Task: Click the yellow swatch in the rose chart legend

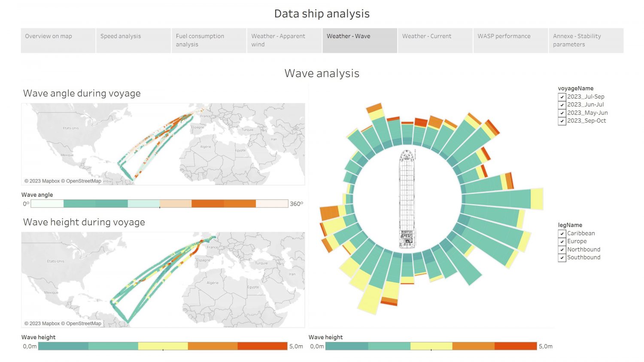Action: point(431,346)
